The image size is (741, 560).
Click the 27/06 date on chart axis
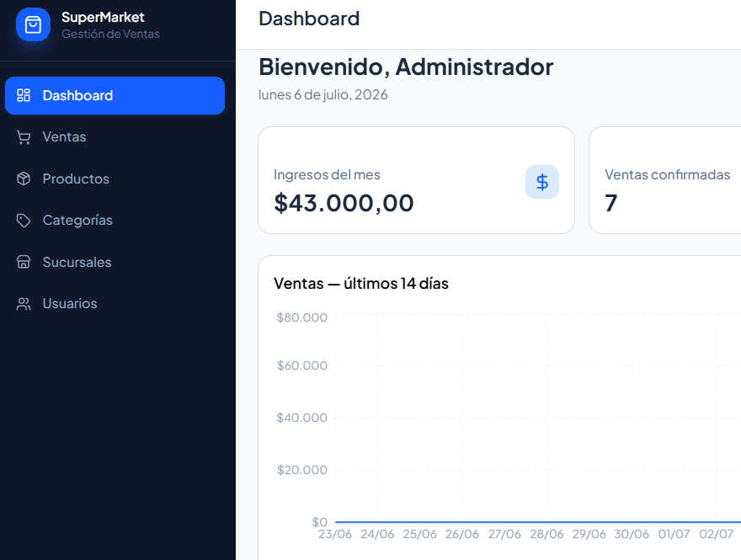[x=504, y=534]
